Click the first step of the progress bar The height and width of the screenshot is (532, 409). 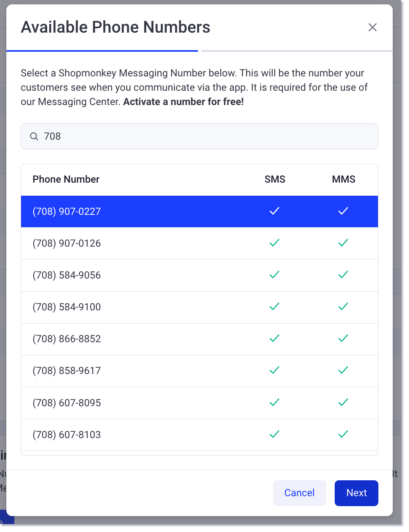[102, 51]
